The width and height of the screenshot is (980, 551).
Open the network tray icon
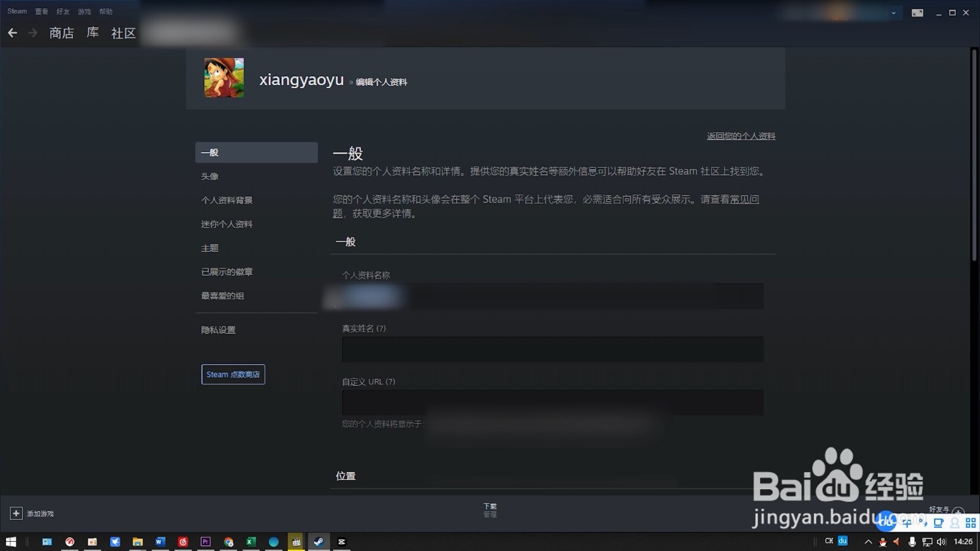[927, 542]
